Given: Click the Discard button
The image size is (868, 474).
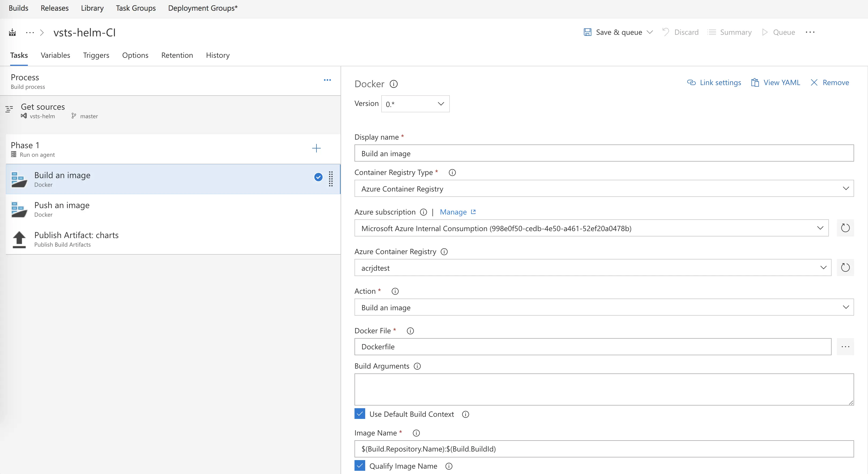Looking at the screenshot, I should [x=680, y=32].
